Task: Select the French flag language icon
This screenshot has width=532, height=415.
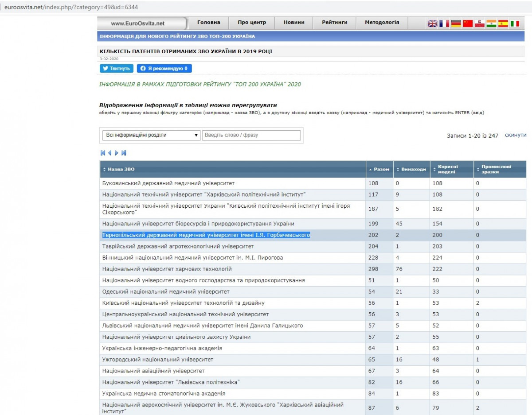Action: coord(444,23)
